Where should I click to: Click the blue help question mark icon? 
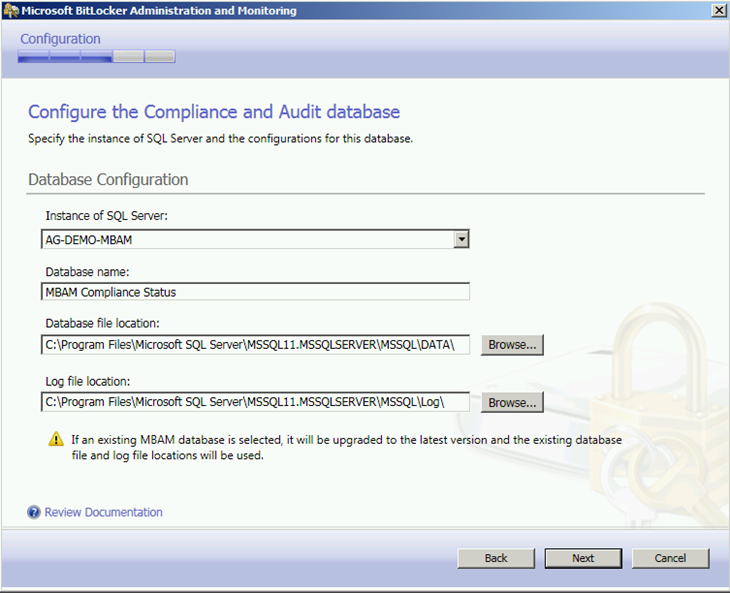pos(34,512)
